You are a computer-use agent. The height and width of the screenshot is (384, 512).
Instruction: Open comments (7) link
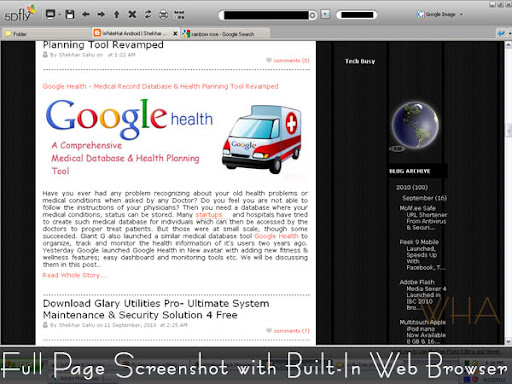(x=291, y=331)
